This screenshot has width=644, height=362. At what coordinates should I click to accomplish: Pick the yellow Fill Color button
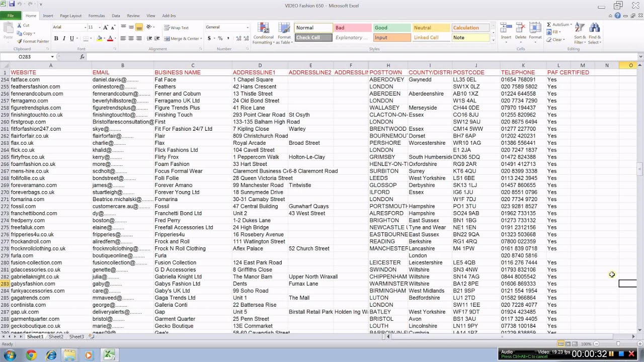point(99,38)
